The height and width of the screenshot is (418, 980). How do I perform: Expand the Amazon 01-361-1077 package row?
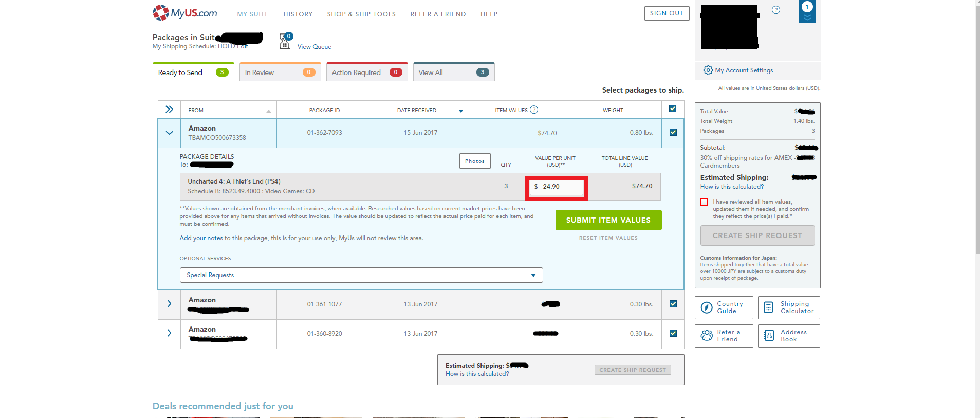point(169,304)
